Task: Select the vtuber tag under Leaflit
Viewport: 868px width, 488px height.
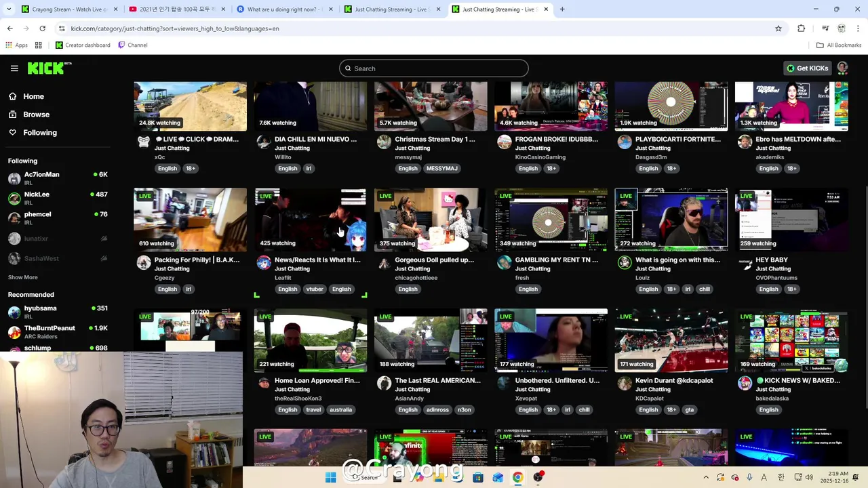Action: point(315,289)
